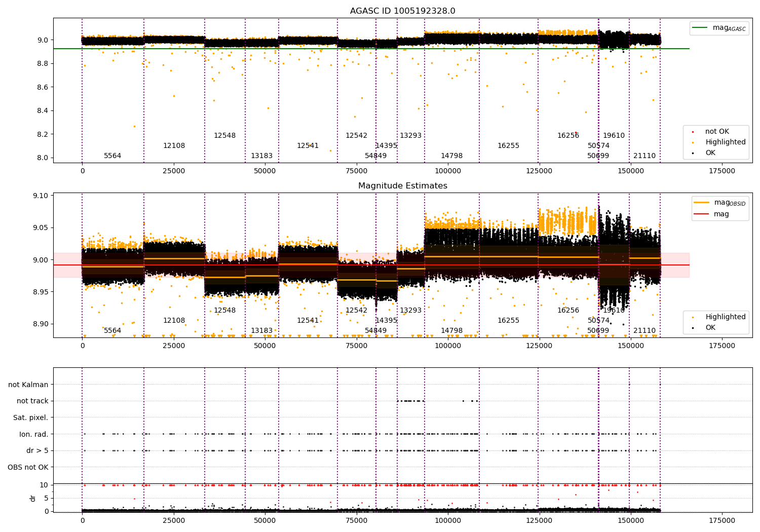
Task: Click the 'Sat. pixel.' row label
Action: [31, 417]
